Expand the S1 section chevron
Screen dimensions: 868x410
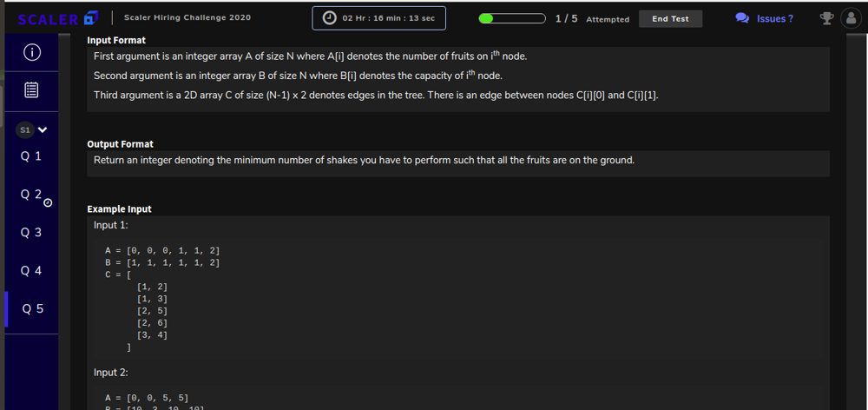[43, 130]
